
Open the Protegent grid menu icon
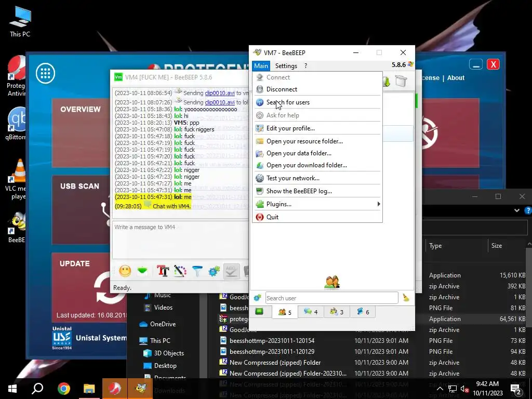coord(46,73)
